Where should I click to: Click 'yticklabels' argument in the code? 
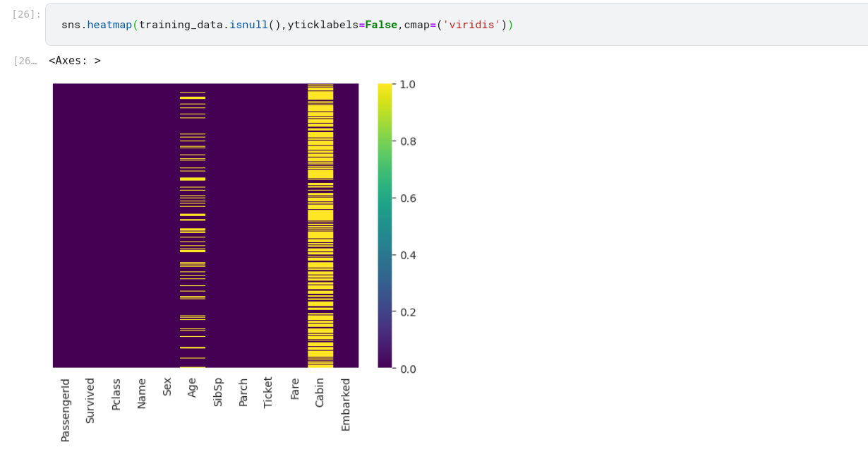[x=323, y=25]
